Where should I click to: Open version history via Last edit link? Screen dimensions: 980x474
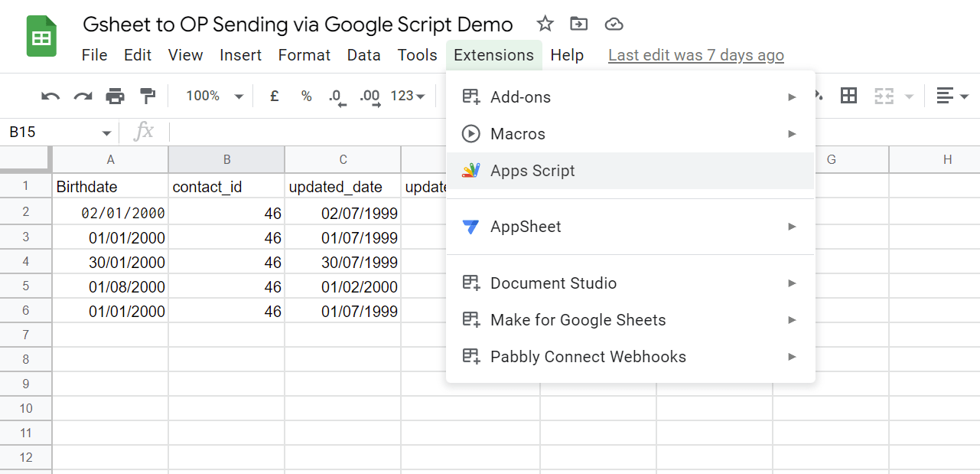click(x=695, y=55)
